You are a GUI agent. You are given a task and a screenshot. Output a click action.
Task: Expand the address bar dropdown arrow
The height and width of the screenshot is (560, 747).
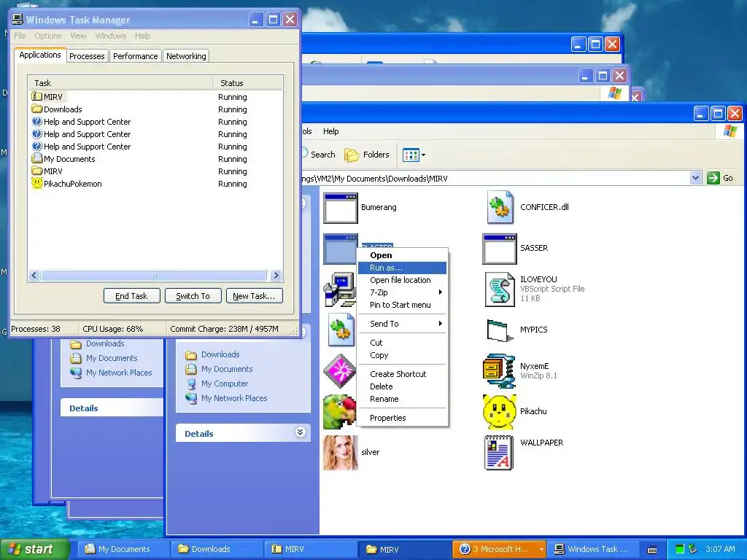pyautogui.click(x=695, y=178)
